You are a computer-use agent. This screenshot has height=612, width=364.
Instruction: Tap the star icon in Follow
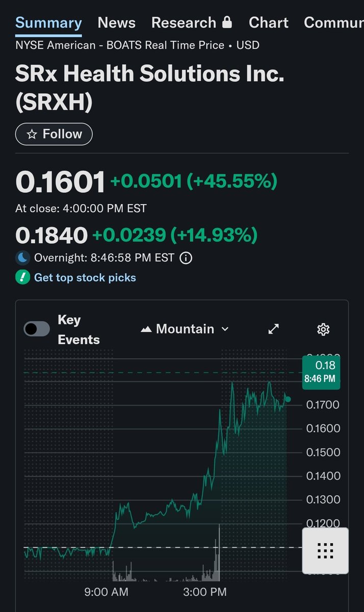[x=32, y=134]
